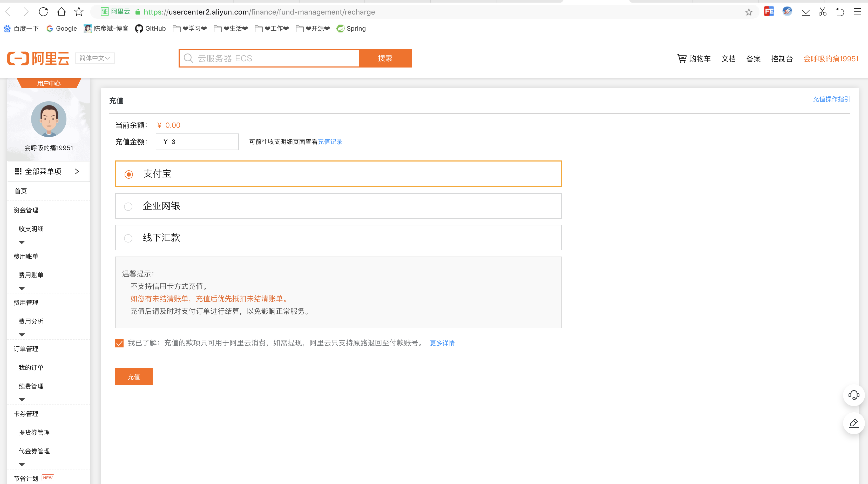
Task: Open browser downloads icon
Action: (806, 12)
